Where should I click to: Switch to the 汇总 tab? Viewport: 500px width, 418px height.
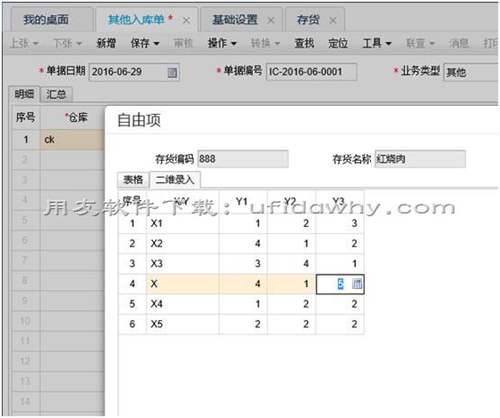click(x=56, y=94)
